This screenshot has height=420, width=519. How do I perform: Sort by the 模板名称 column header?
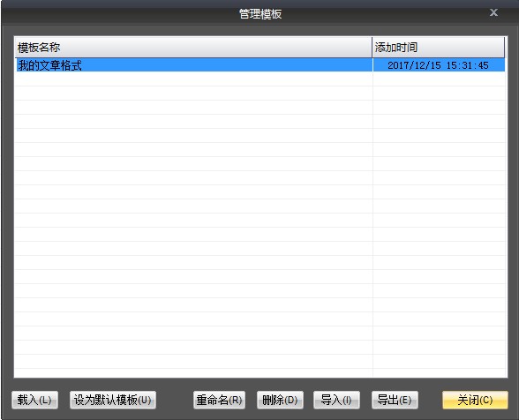click(193, 48)
